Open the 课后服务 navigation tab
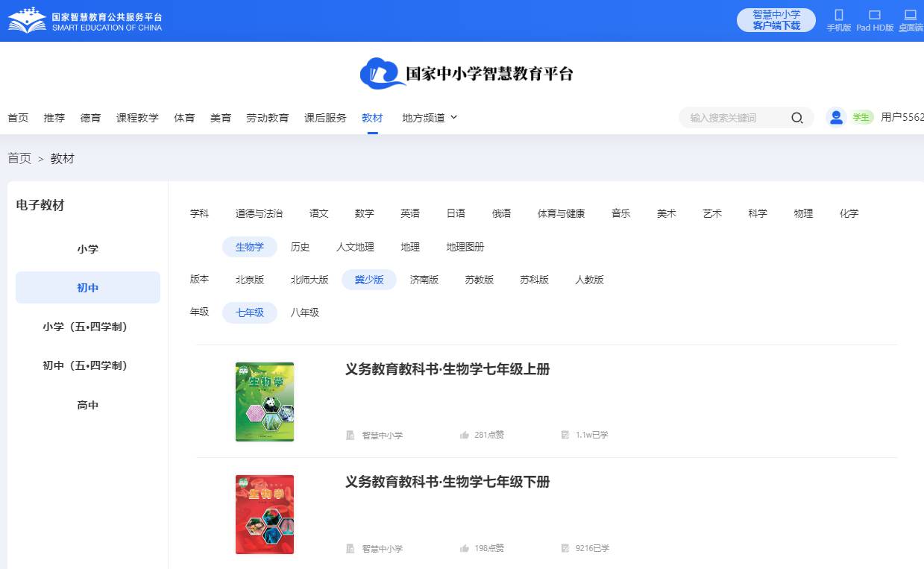 point(325,118)
